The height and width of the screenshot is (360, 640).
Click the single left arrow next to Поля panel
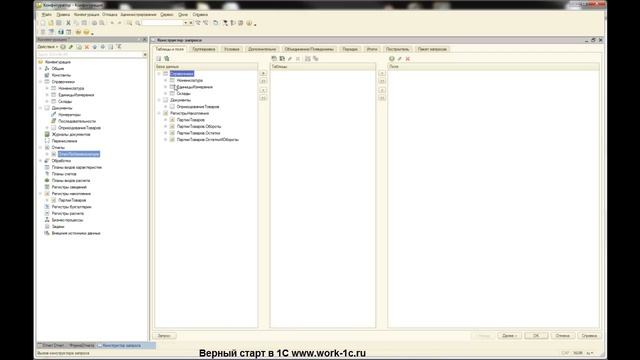pyautogui.click(x=382, y=90)
